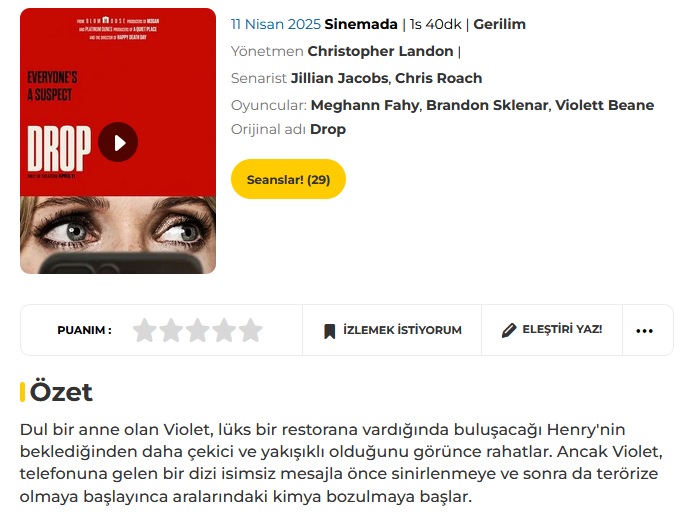Select the fourth rating star
Image resolution: width=688 pixels, height=530 pixels.
(x=224, y=330)
